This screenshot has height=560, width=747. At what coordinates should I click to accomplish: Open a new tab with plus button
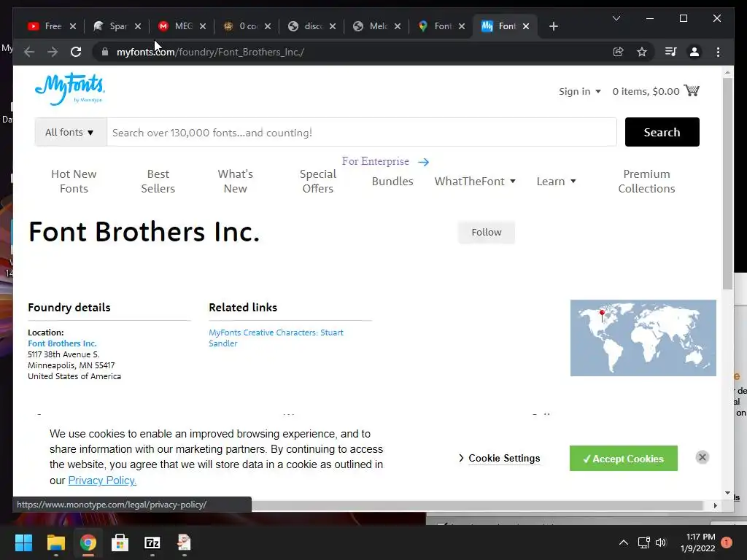[553, 26]
